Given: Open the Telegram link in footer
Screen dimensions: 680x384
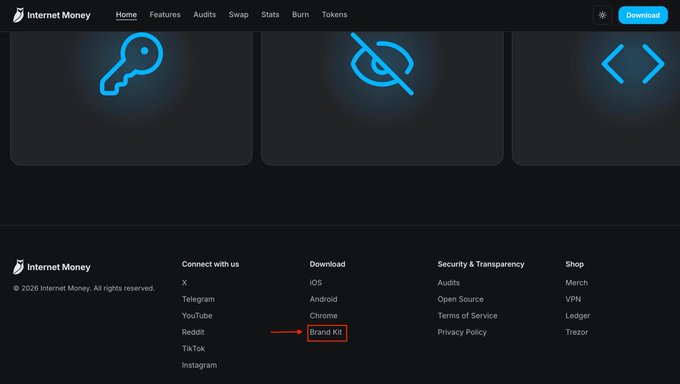Looking at the screenshot, I should coord(198,299).
